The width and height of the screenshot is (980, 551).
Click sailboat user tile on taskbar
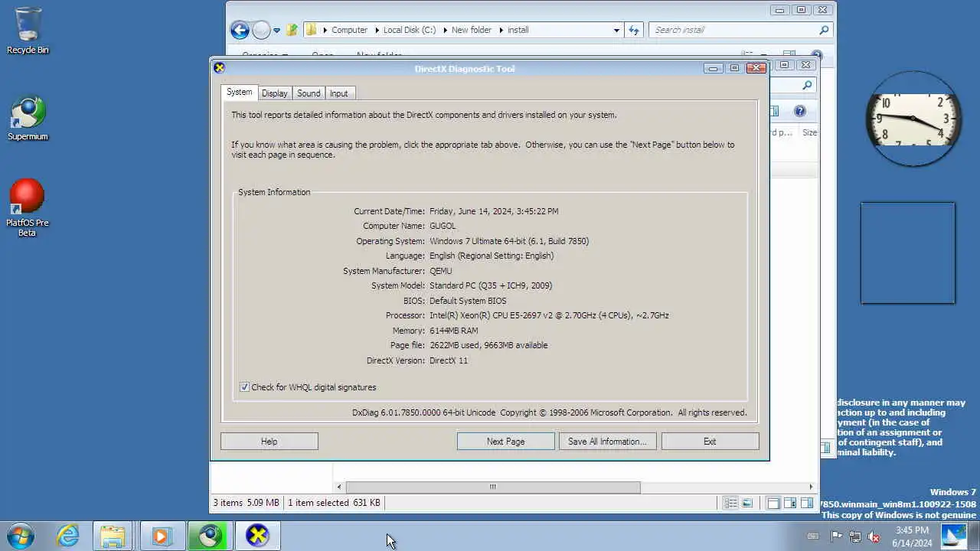pos(954,536)
